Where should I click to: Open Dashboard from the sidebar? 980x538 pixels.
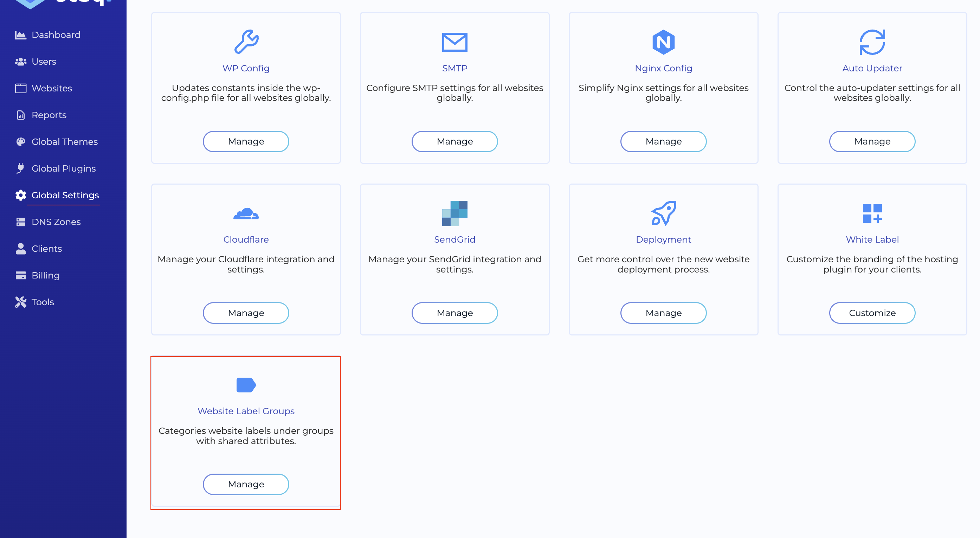pos(56,35)
